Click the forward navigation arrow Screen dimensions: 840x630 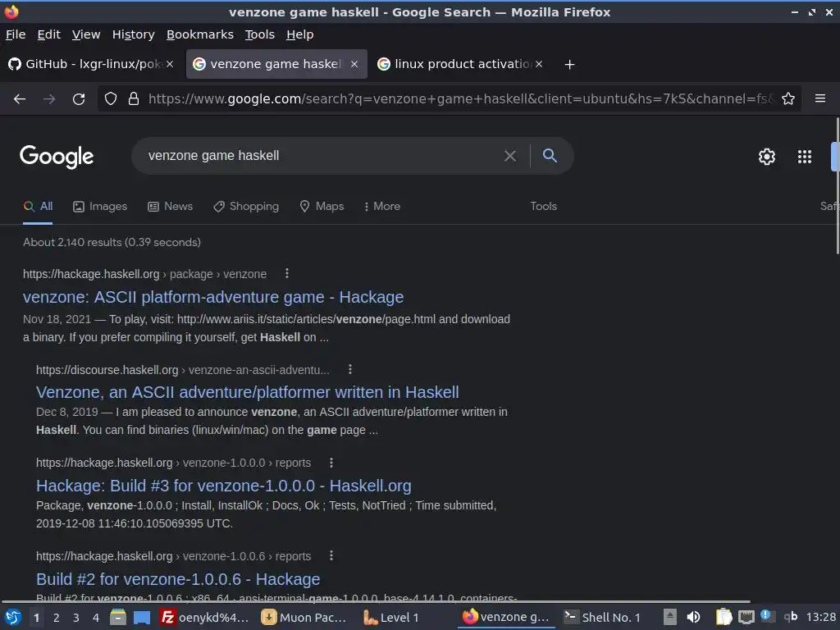click(49, 99)
